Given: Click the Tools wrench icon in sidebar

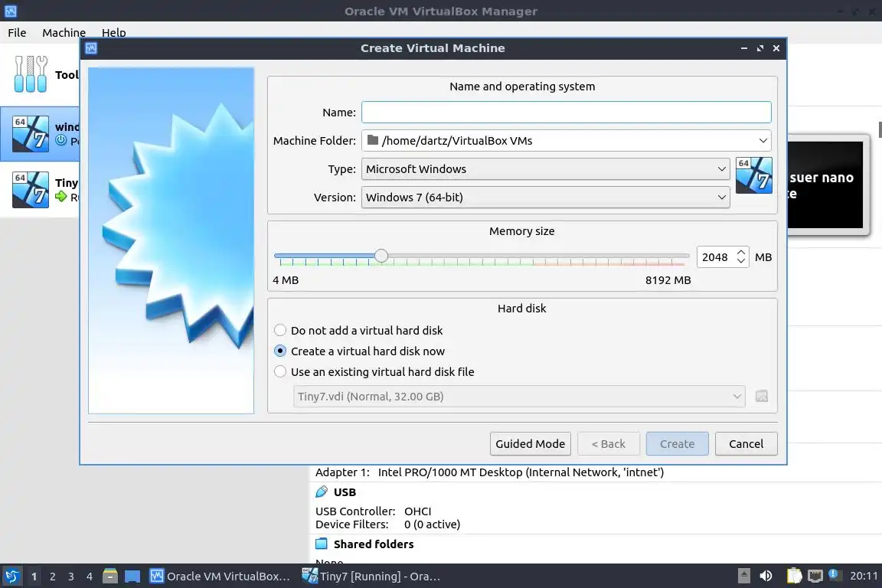Looking at the screenshot, I should [x=31, y=73].
